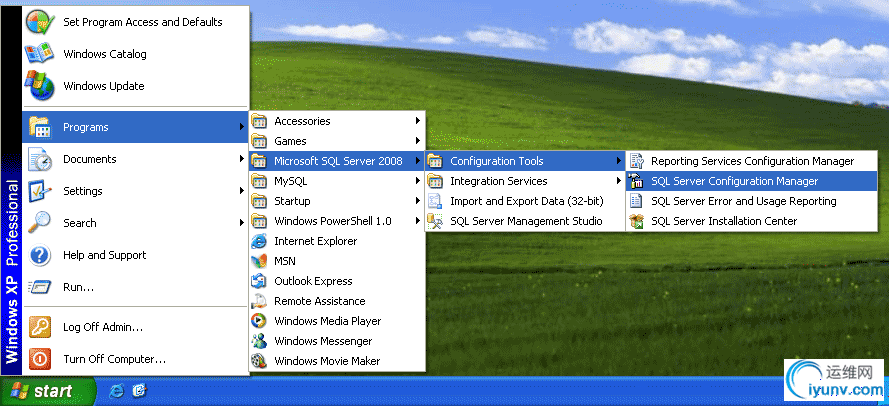Click the Windows PowerShell 1.0 folder icon
The width and height of the screenshot is (889, 406).
click(x=259, y=221)
